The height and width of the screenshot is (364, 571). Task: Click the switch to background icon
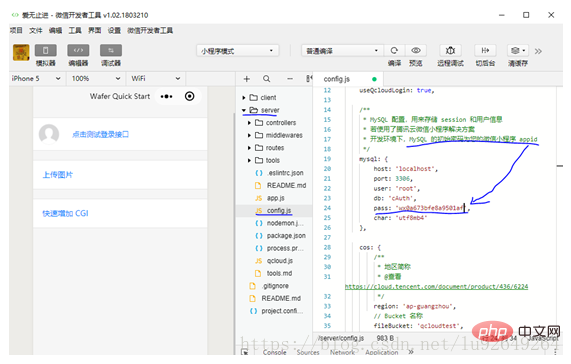[x=485, y=51]
